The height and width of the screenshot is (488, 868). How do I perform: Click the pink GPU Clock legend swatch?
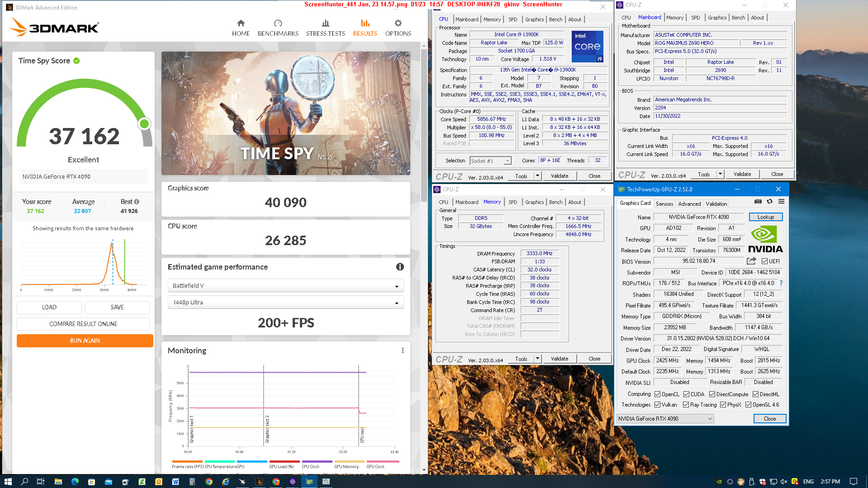coord(383,462)
